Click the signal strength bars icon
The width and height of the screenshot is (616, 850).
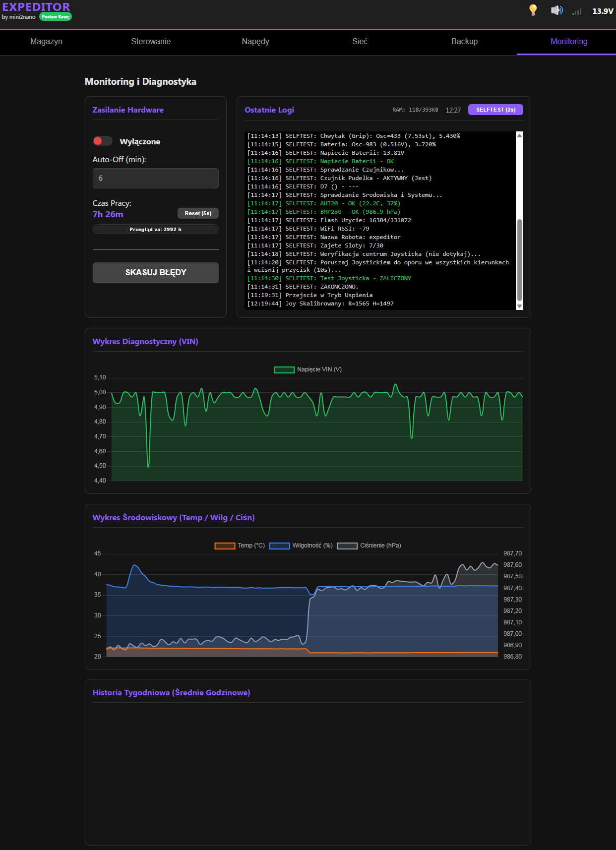coord(577,11)
